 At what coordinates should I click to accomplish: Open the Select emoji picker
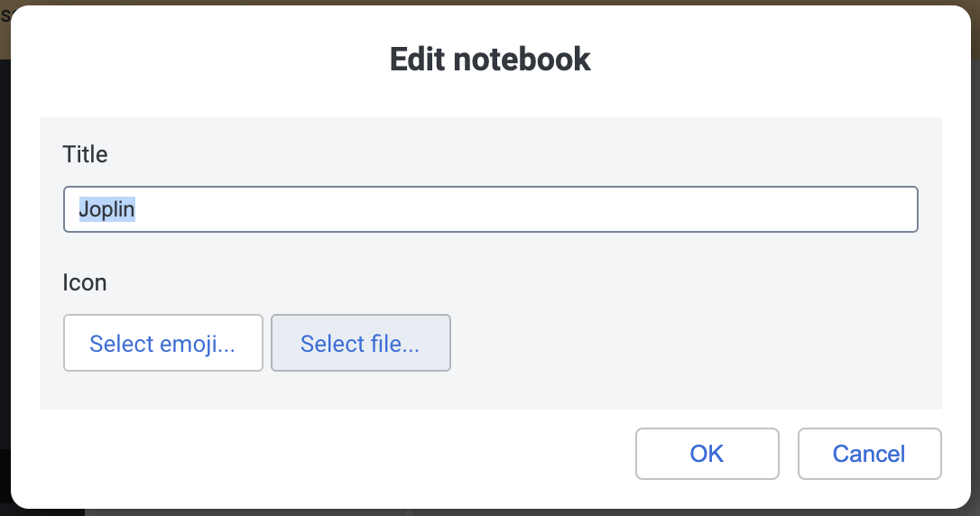click(x=163, y=343)
